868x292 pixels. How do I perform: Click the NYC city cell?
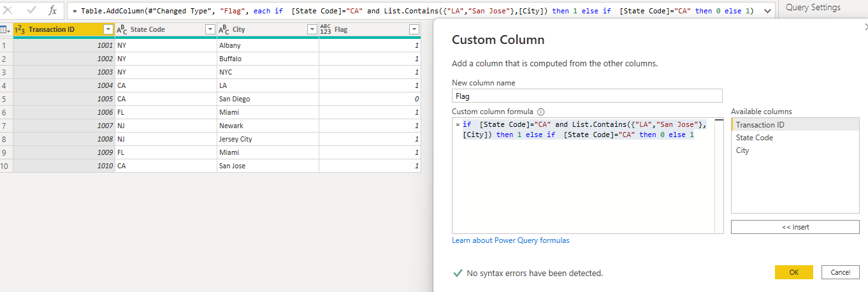point(268,72)
